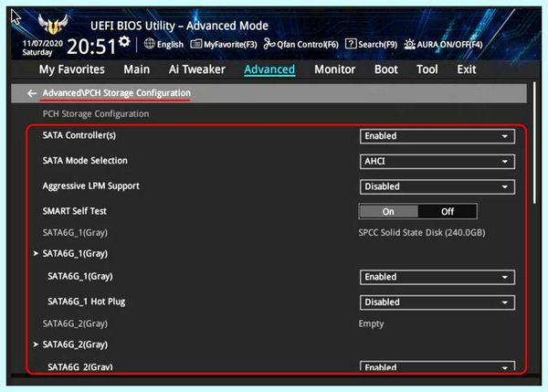Click the 20:51 clock display
548x392 pixels.
tap(91, 47)
